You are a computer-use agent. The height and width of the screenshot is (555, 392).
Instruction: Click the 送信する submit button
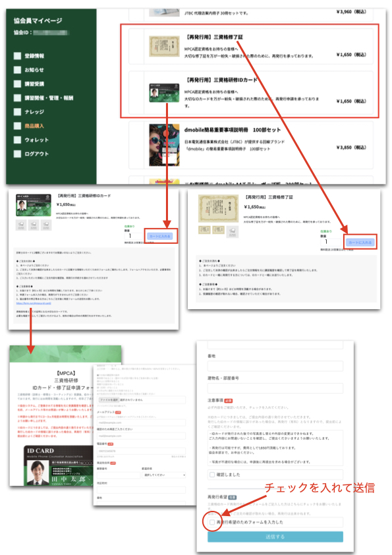(x=275, y=537)
